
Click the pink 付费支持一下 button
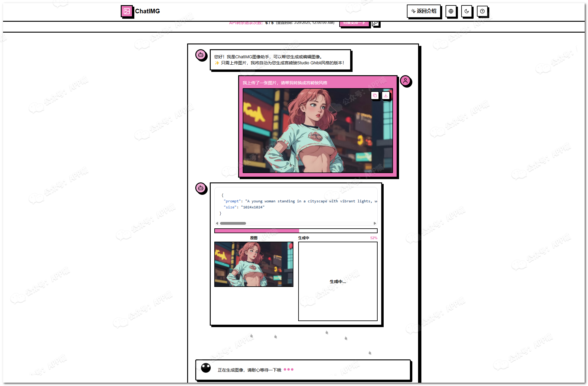click(x=354, y=23)
